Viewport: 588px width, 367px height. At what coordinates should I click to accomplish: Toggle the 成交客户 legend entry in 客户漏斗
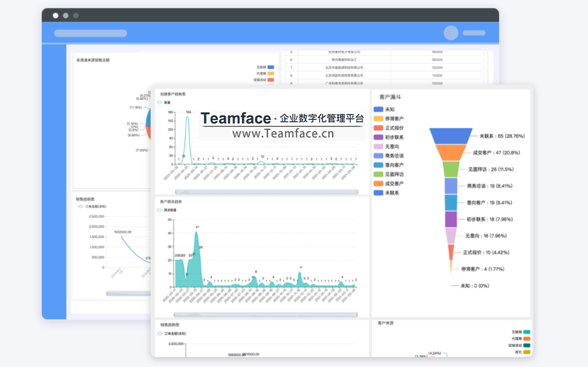(388, 183)
